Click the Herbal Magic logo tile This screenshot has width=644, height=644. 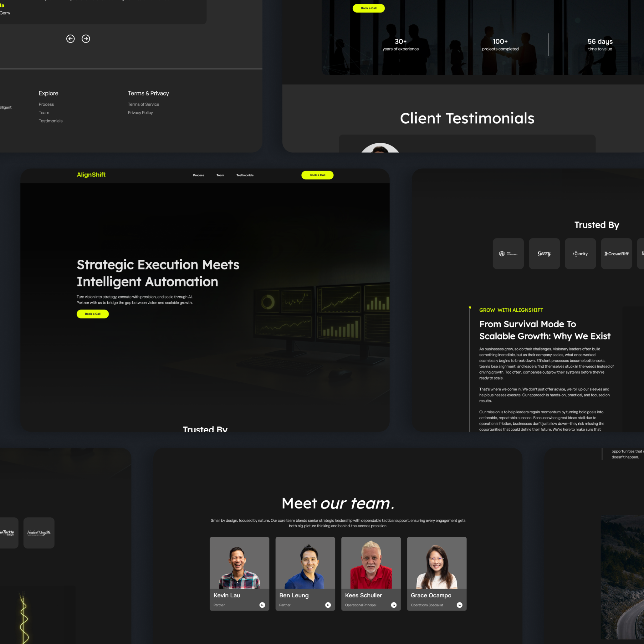coord(39,533)
